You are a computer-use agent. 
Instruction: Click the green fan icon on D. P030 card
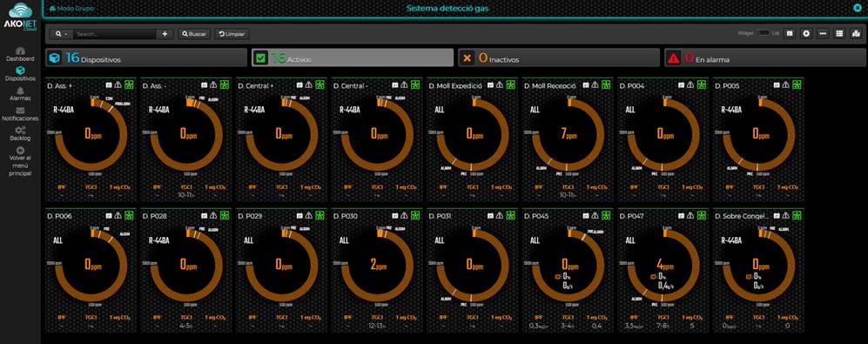coord(414,215)
